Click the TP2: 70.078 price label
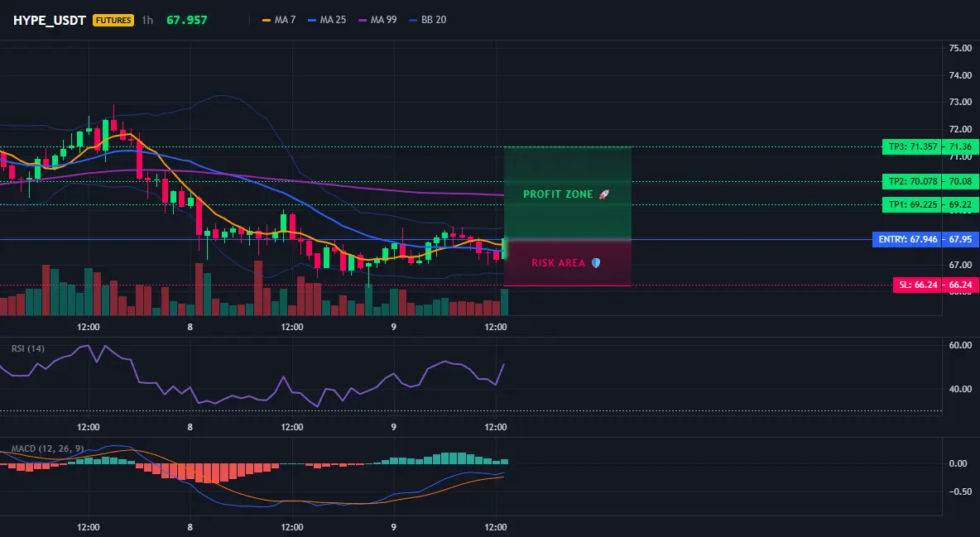The width and height of the screenshot is (980, 537). pyautogui.click(x=913, y=181)
